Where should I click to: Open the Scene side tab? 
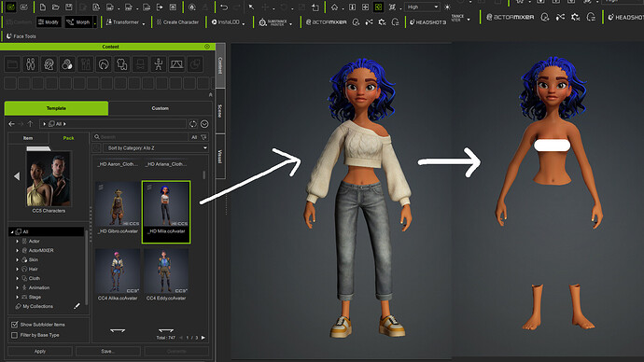219,111
